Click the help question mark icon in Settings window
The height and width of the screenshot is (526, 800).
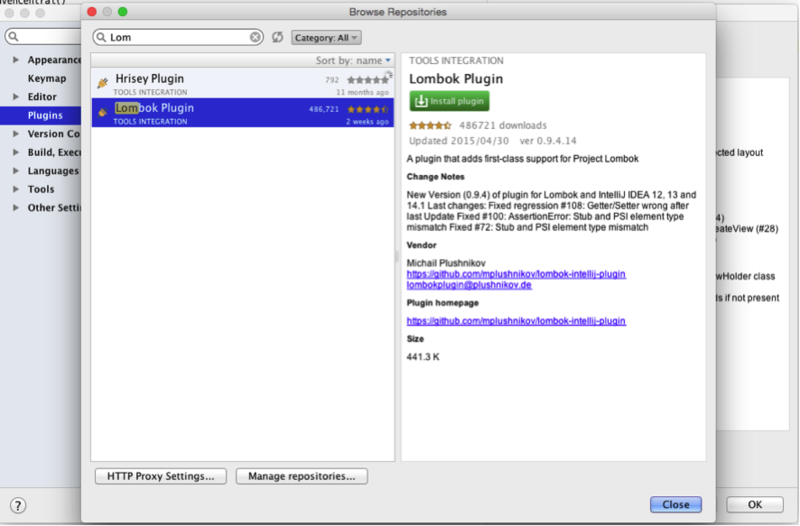pyautogui.click(x=18, y=505)
